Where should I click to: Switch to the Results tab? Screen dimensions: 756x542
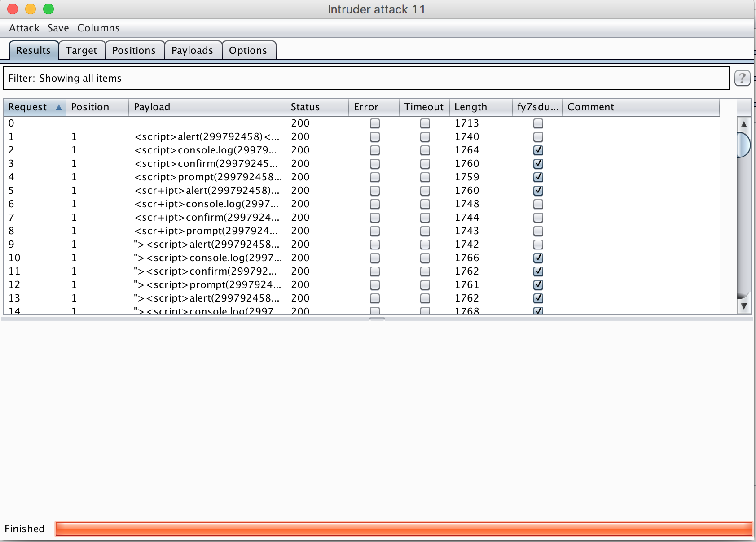click(x=34, y=50)
